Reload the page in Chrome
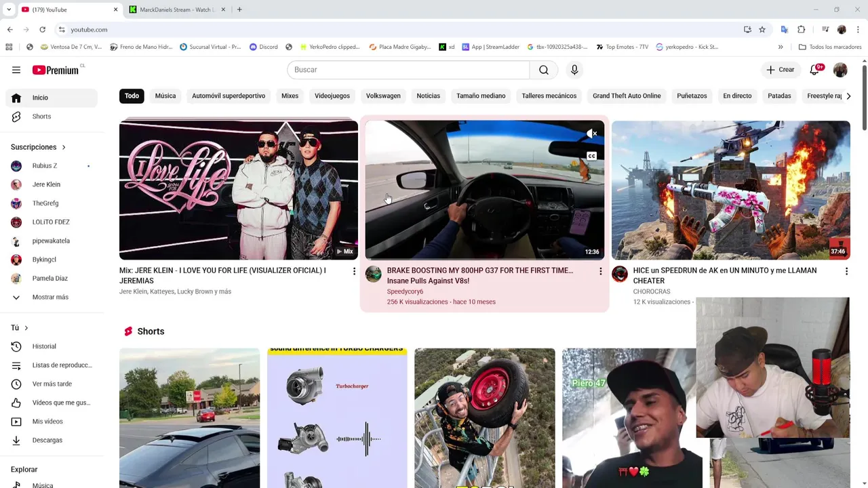The image size is (868, 488). point(42,30)
